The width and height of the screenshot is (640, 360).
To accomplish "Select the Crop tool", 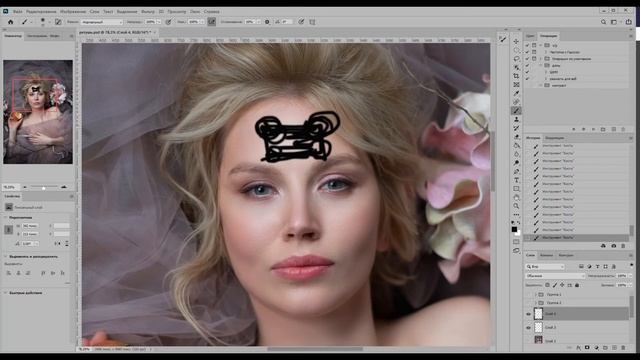I will [x=516, y=76].
